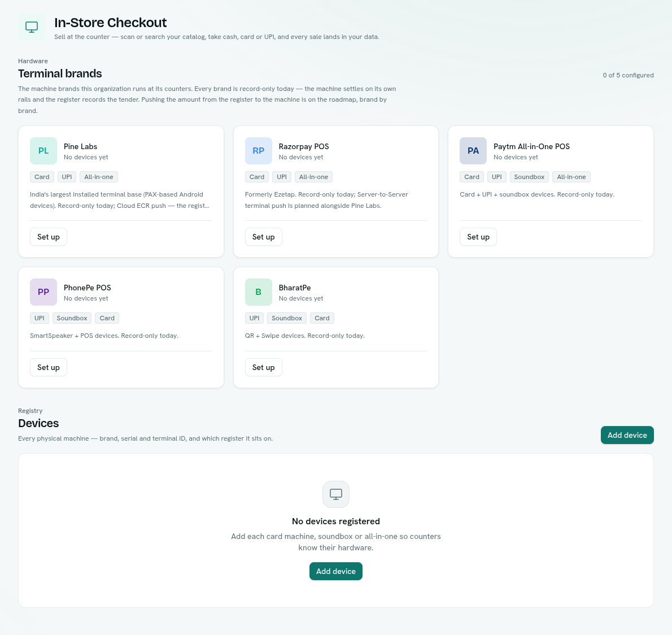Set up the PhonePe POS terminal
672x635 pixels.
pos(49,367)
